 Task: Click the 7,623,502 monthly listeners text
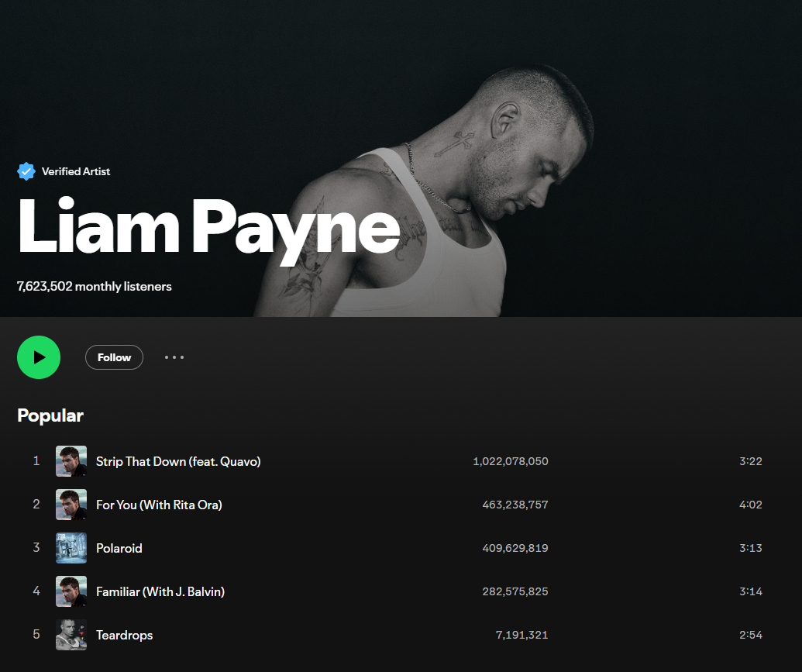pos(94,287)
